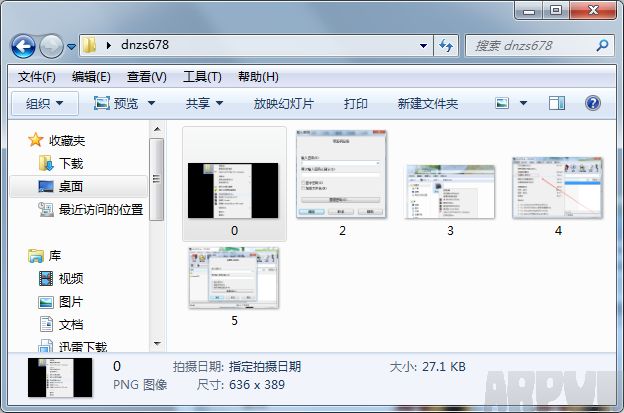Click the folder icon in address bar
Viewport: 624px width, 413px height.
coord(90,45)
